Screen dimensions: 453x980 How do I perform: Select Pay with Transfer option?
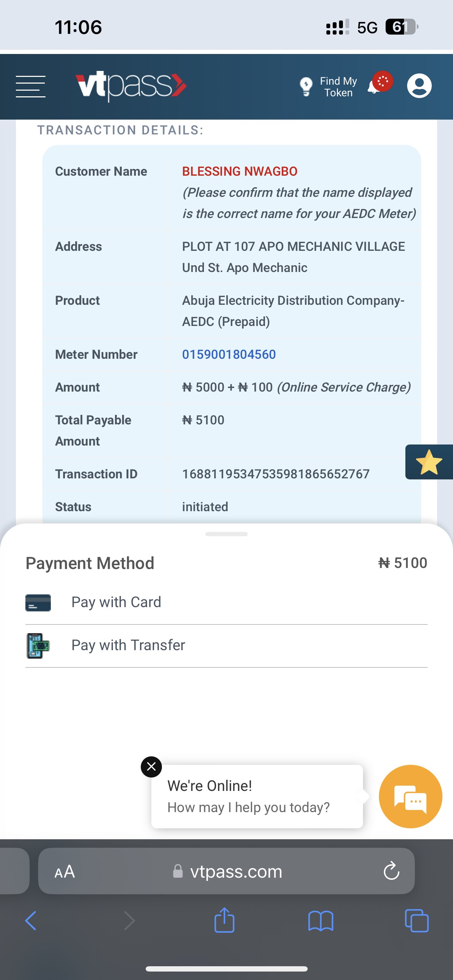point(128,645)
